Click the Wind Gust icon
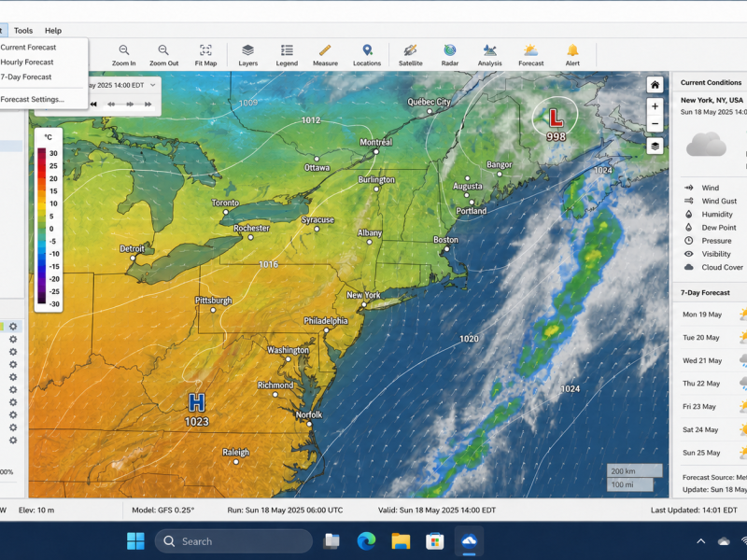This screenshot has height=560, width=747. point(688,201)
